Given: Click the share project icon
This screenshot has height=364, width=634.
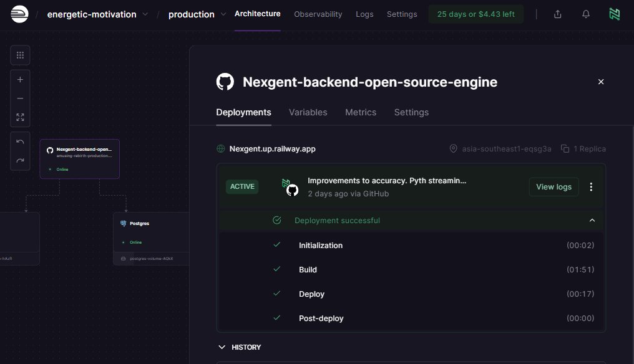Looking at the screenshot, I should click(x=558, y=14).
